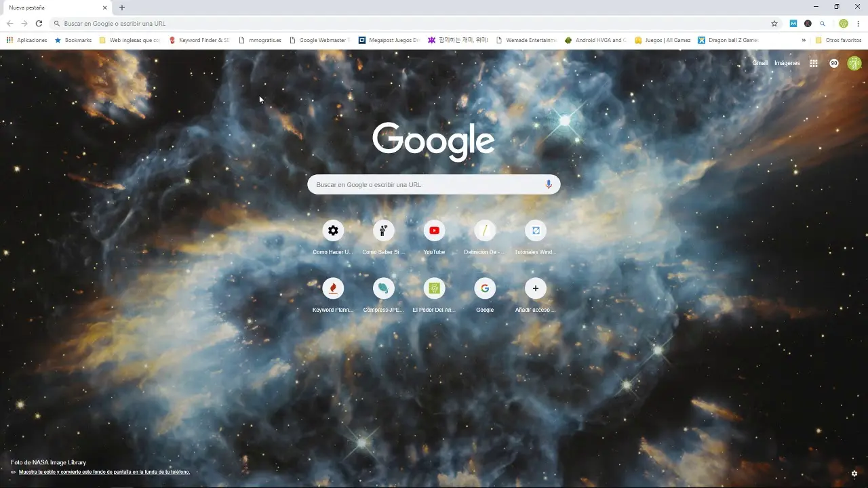Open the blue M extension
Viewport: 868px width, 488px height.
(793, 23)
